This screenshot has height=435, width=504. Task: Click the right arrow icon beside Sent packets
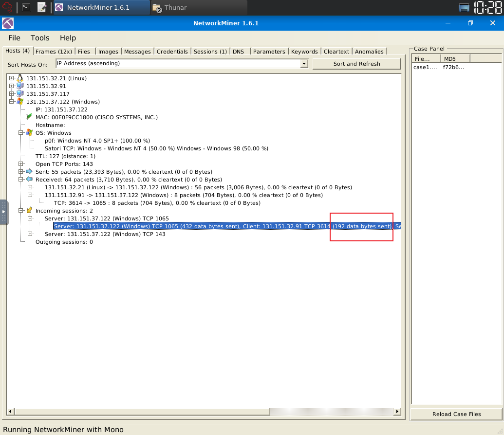[x=29, y=172]
